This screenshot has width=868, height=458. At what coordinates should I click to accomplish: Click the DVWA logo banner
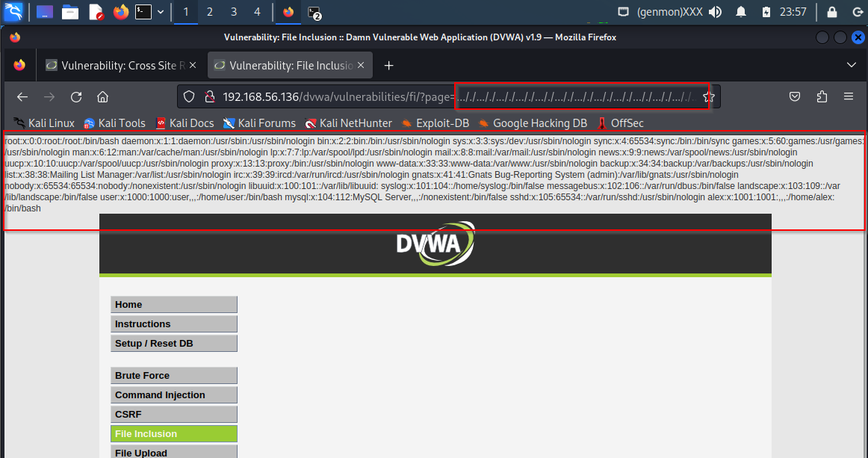point(435,244)
